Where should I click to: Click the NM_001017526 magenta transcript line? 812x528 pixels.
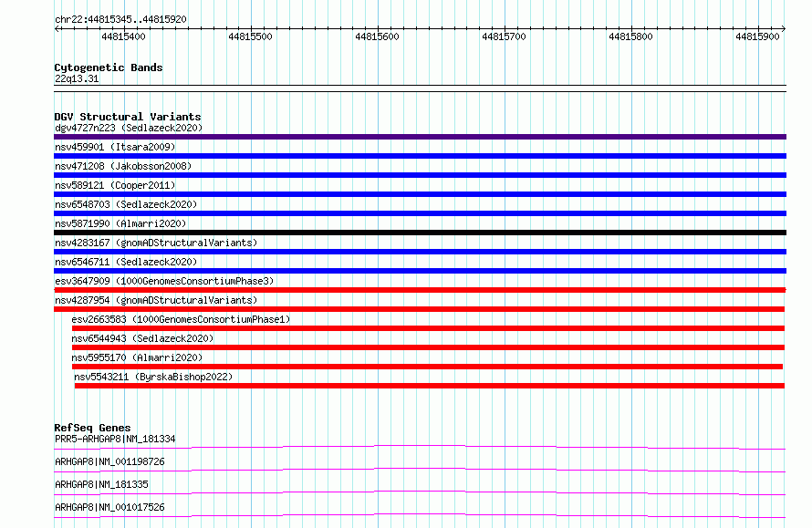click(x=420, y=515)
